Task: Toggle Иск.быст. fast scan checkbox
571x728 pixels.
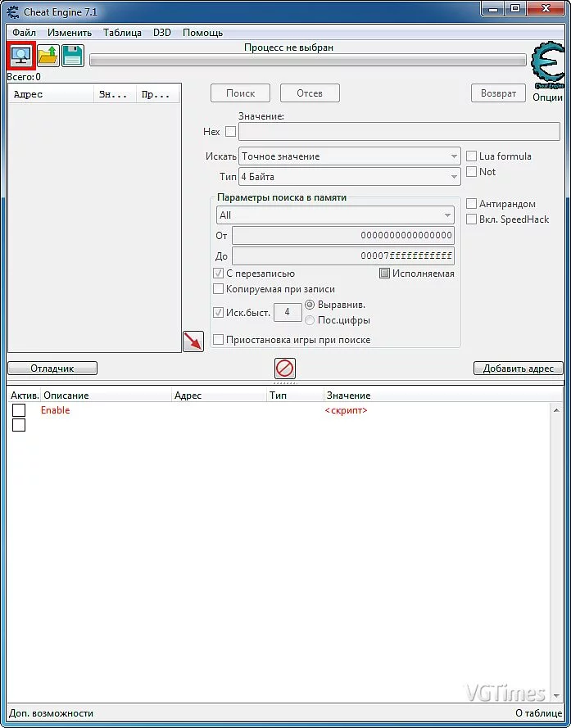Action: (219, 313)
